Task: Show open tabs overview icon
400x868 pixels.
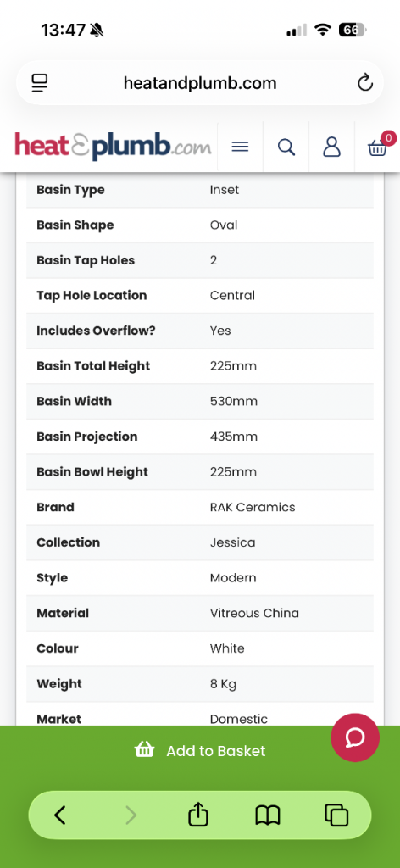Action: 336,815
